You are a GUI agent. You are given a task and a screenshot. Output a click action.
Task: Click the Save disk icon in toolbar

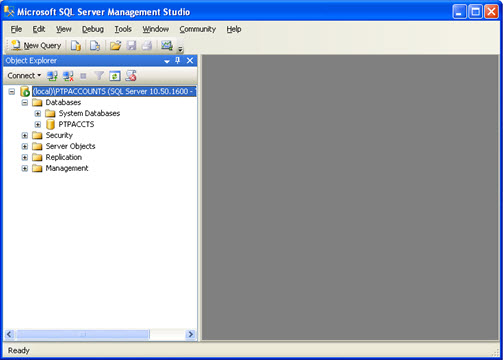131,45
